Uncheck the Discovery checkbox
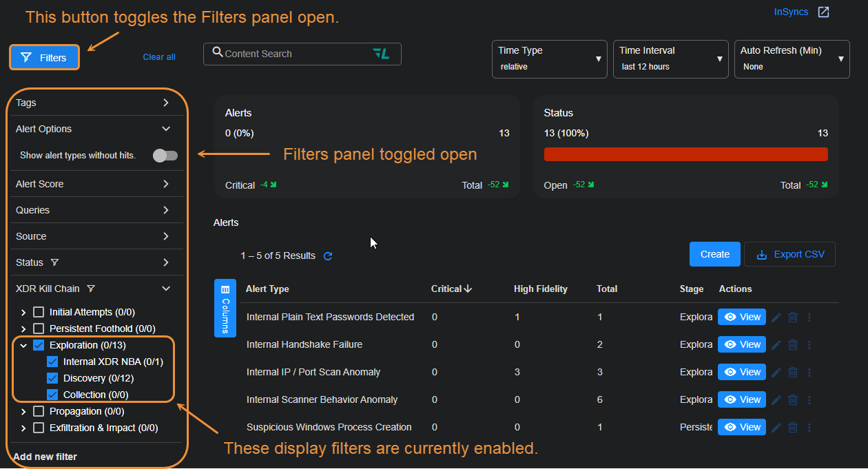The width and height of the screenshot is (868, 469). click(x=52, y=377)
